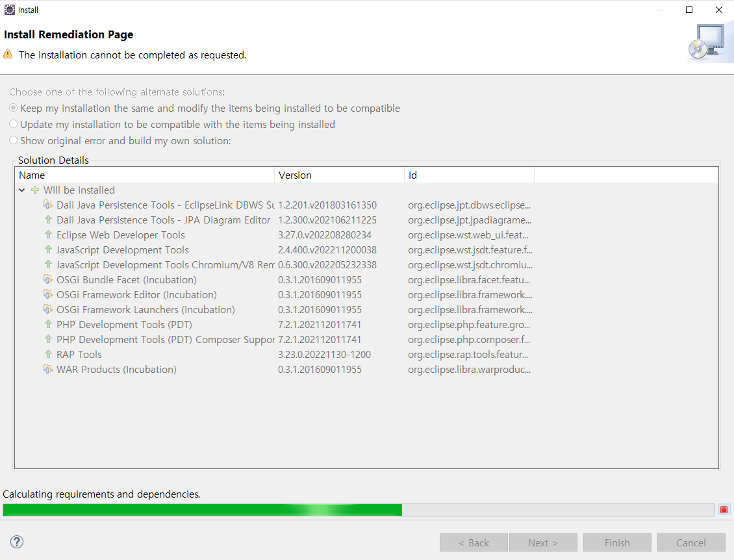Select the Eclipse Web Developer Tools row
Image resolution: width=734 pixels, height=560 pixels.
pos(366,235)
